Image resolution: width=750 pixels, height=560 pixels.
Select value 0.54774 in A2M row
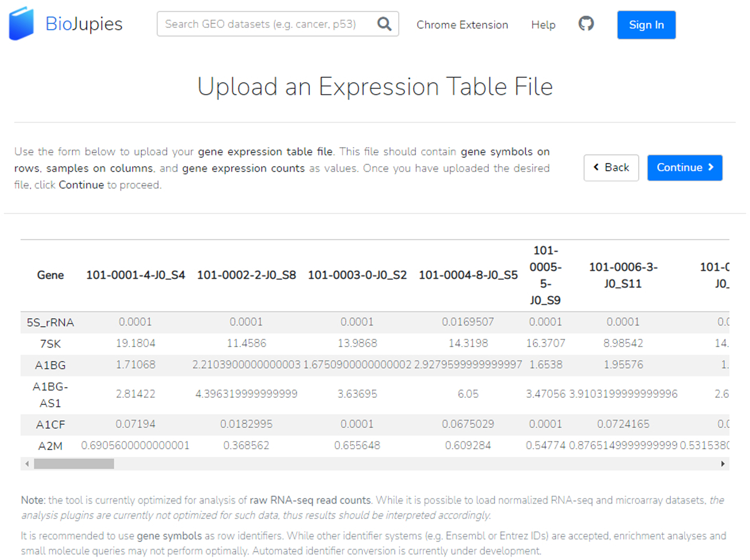545,445
